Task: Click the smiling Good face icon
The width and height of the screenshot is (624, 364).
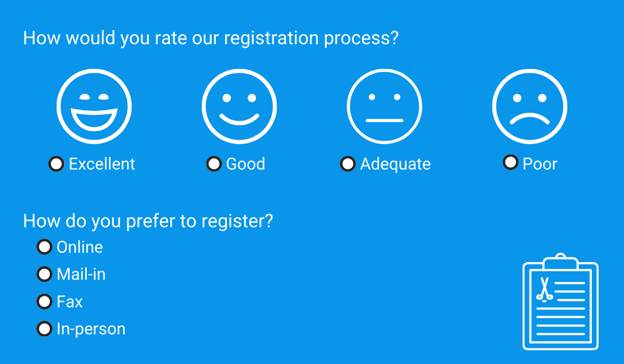Action: coord(239,107)
